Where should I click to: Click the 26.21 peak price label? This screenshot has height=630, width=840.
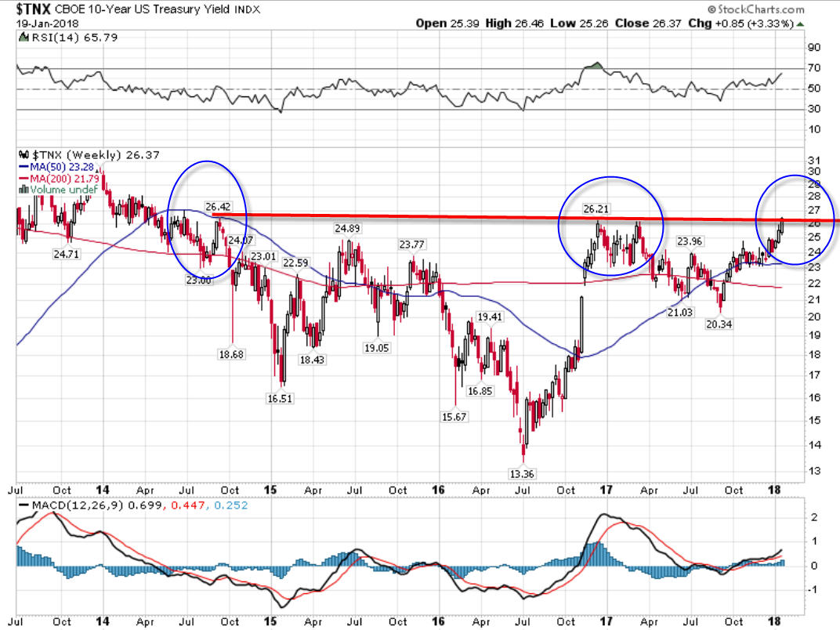pyautogui.click(x=596, y=209)
